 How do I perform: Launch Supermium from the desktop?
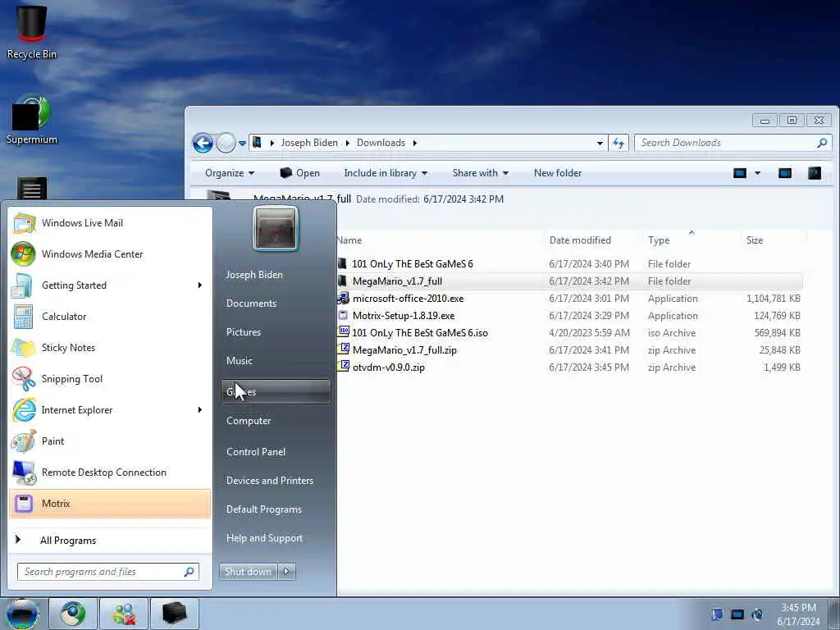32,120
